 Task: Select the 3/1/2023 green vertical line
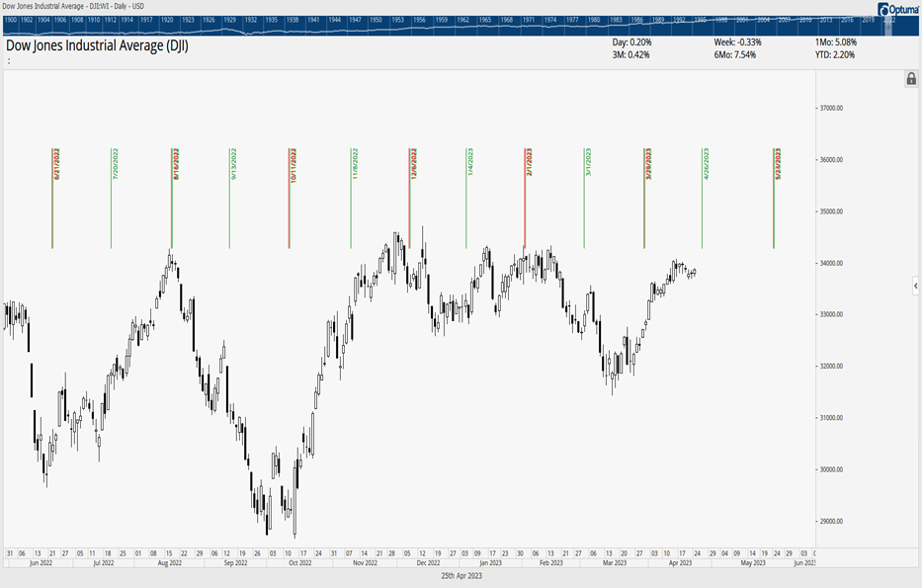click(x=584, y=199)
